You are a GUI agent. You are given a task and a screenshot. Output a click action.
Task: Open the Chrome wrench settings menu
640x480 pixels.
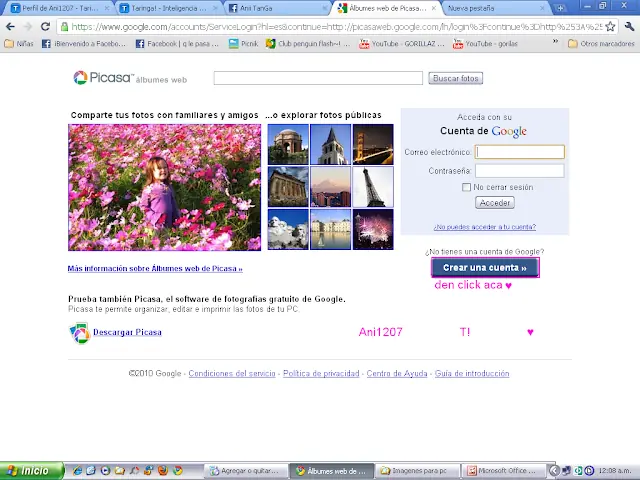pyautogui.click(x=629, y=27)
